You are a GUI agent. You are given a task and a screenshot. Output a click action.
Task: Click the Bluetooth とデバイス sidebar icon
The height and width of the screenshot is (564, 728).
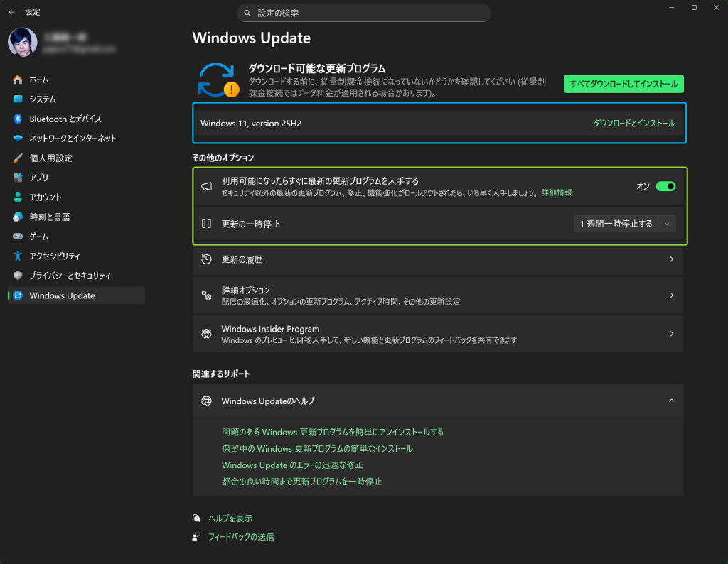pyautogui.click(x=18, y=119)
